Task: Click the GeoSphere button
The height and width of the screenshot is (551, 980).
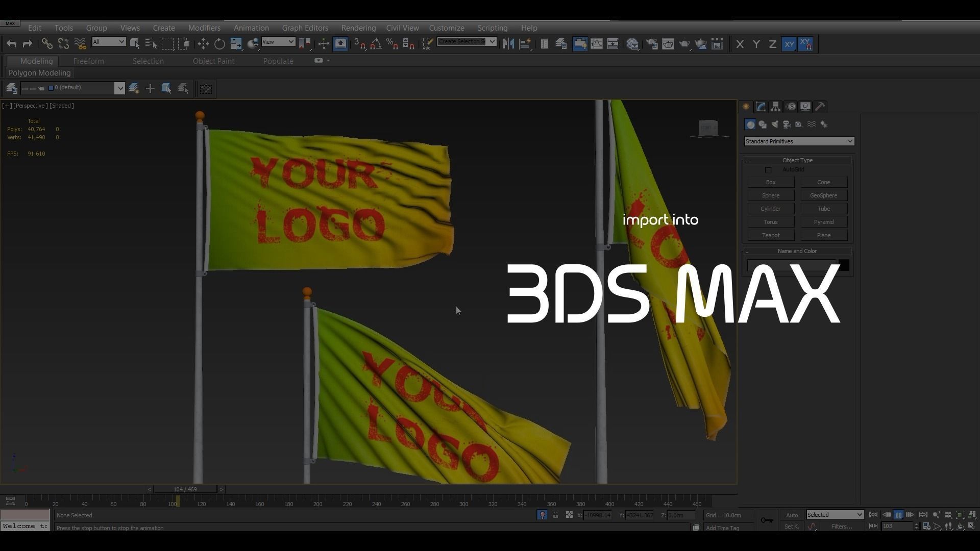Action: point(823,195)
